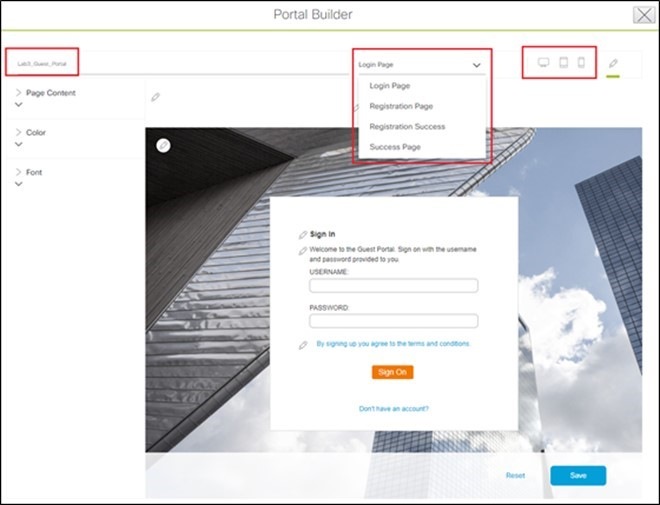This screenshot has width=660, height=505.
Task: Switch to tablet preview icon
Action: [x=563, y=63]
